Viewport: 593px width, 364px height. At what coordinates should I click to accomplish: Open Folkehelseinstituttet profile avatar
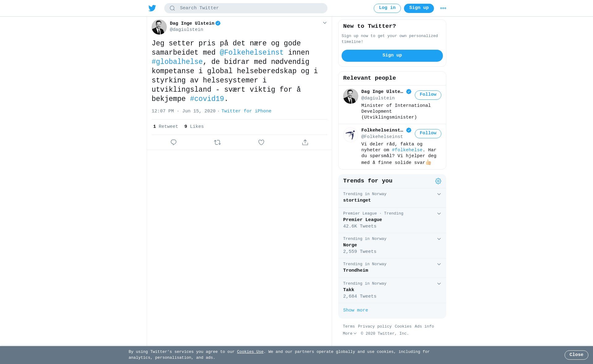point(351,135)
